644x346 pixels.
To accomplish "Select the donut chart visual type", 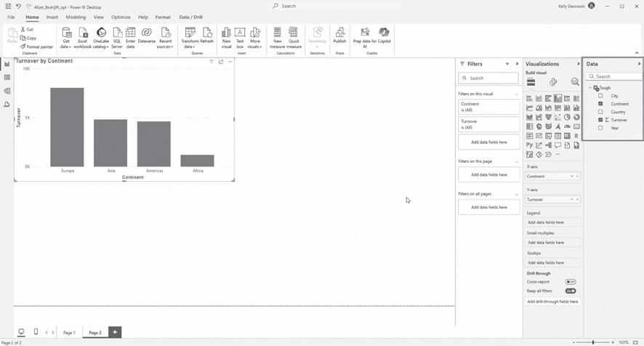I will coord(576,117).
